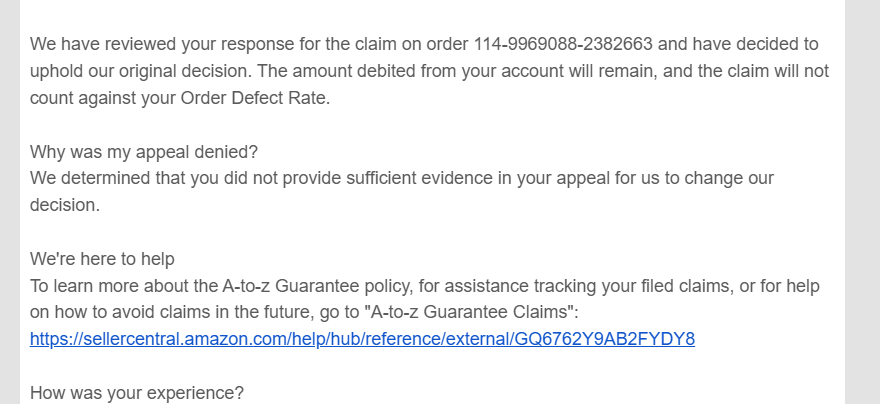Click the quoted text 'A-to-z Guarantee Claims'

469,312
